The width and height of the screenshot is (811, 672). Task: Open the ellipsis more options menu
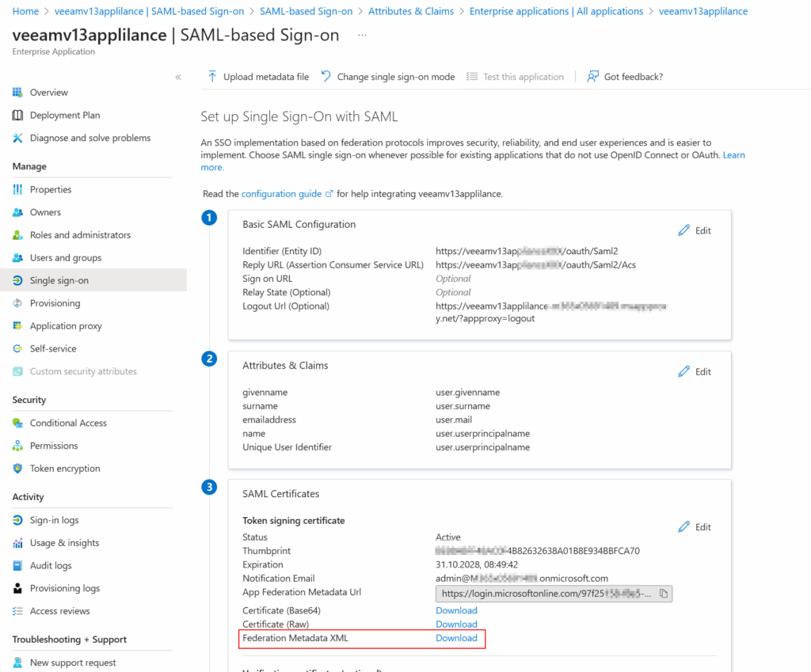pos(362,36)
